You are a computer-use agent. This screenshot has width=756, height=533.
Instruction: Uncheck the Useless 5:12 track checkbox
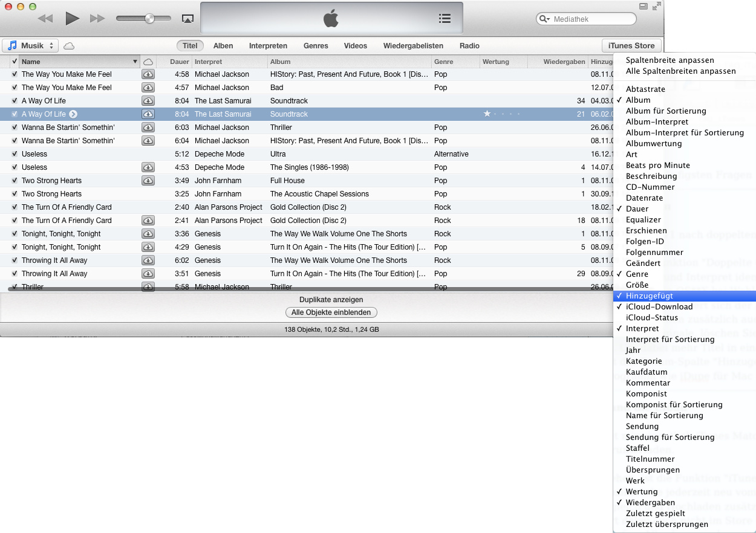15,154
